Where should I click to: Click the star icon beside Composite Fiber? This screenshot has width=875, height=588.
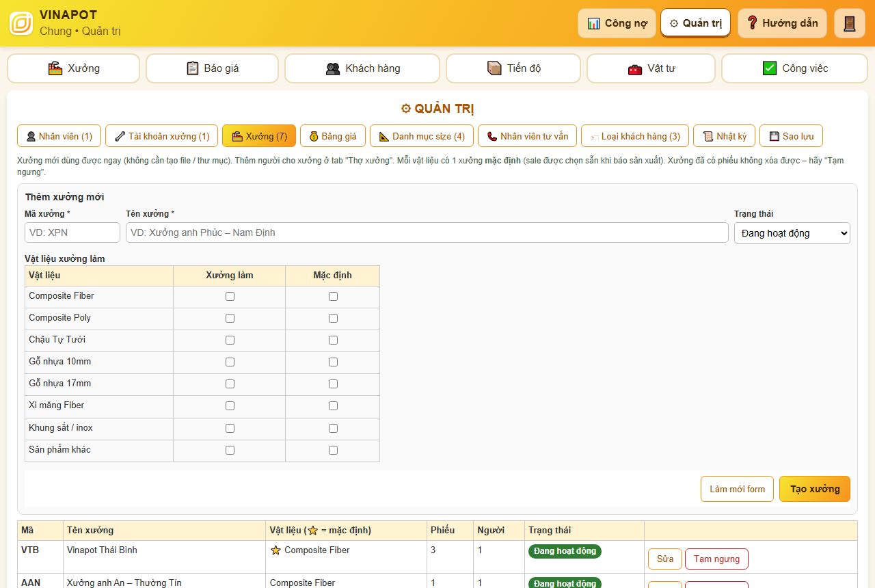tap(275, 550)
